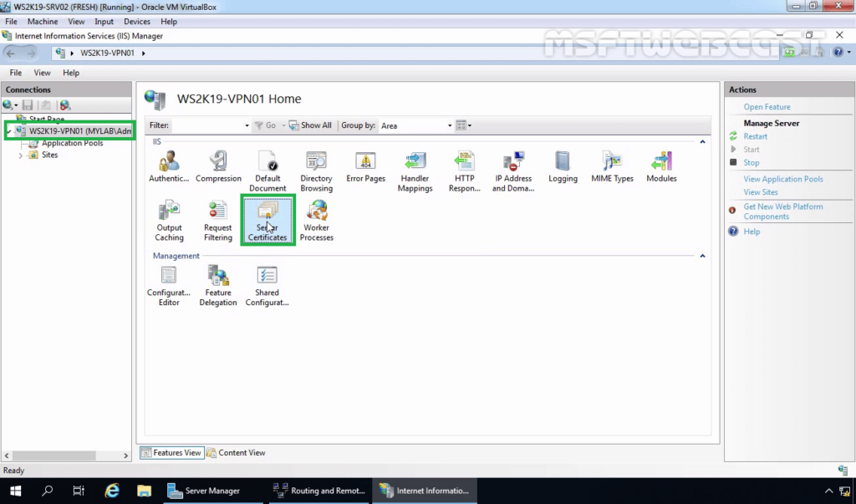Open Shared Configuration feature
Screen dimensions: 856x504
tap(267, 286)
